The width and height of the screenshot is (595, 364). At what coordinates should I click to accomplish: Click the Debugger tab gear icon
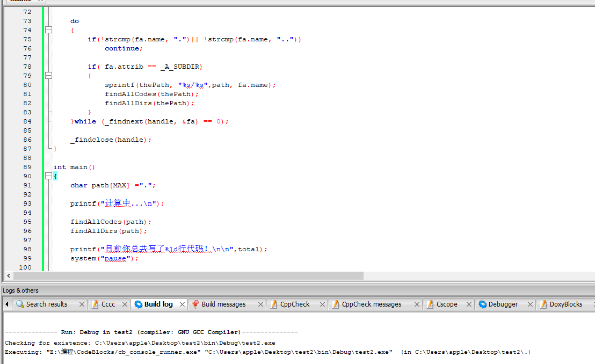click(x=482, y=304)
